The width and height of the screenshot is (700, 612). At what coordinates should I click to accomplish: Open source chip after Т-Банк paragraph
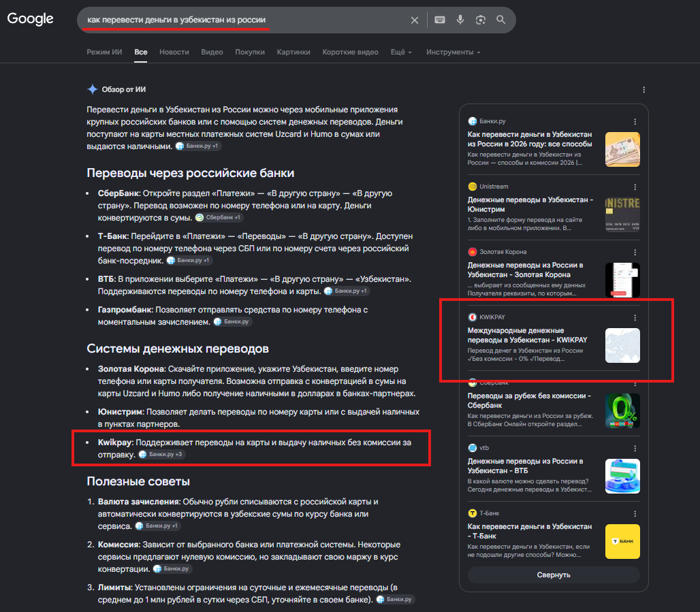pos(189,260)
